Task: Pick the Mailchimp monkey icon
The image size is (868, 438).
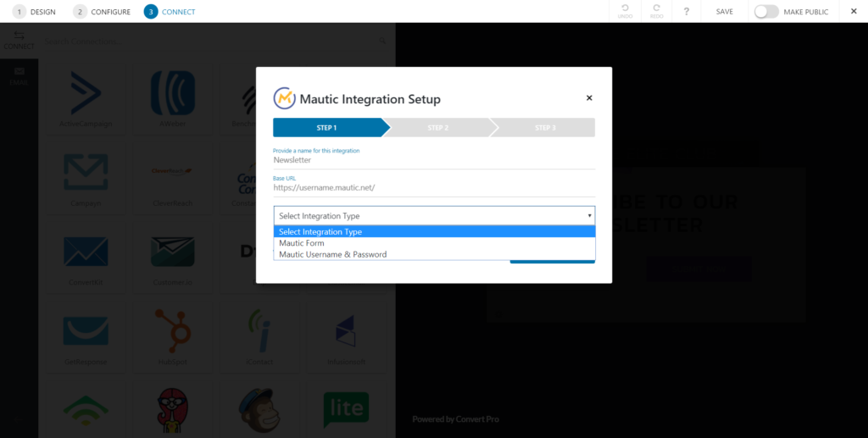Action: tap(259, 410)
